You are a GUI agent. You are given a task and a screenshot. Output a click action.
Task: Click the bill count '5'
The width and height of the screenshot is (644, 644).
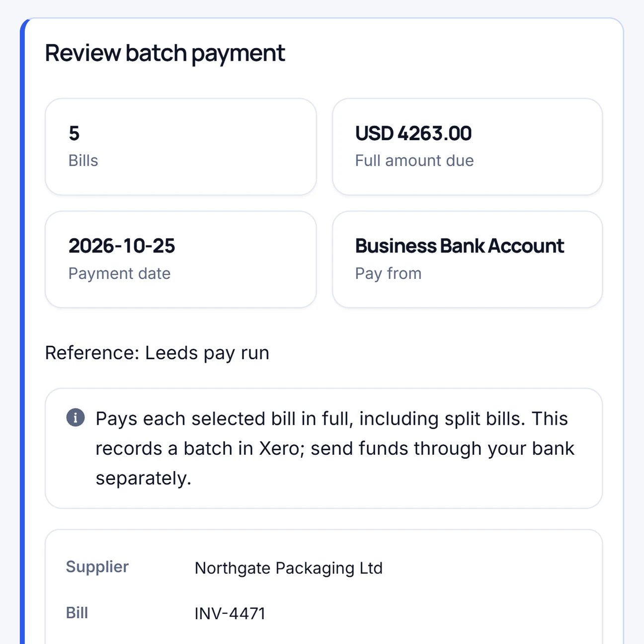pyautogui.click(x=74, y=133)
